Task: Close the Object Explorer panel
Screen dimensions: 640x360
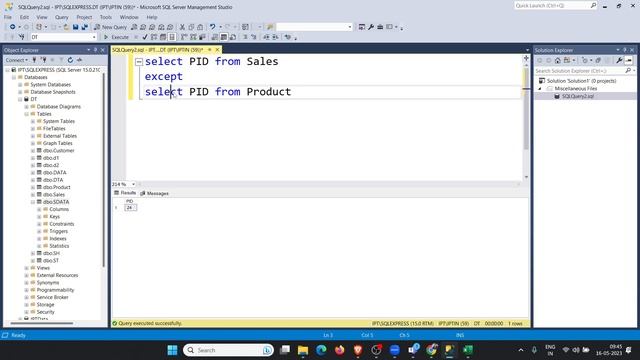Action: 103,50
